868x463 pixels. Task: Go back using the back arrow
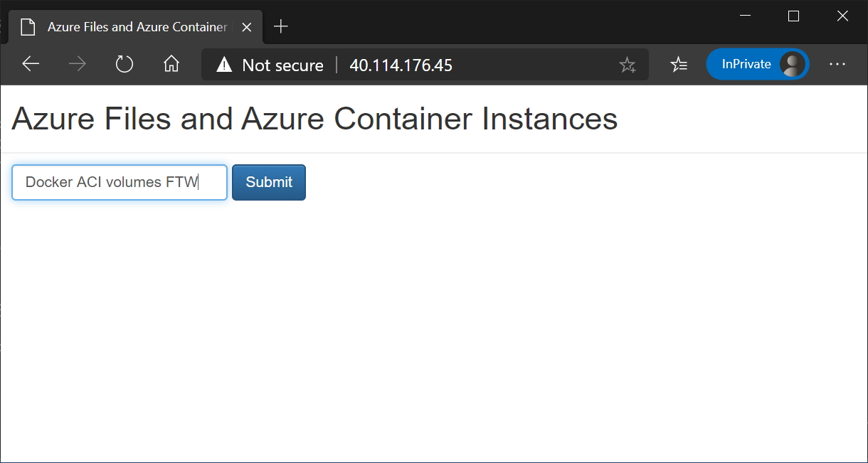click(31, 65)
